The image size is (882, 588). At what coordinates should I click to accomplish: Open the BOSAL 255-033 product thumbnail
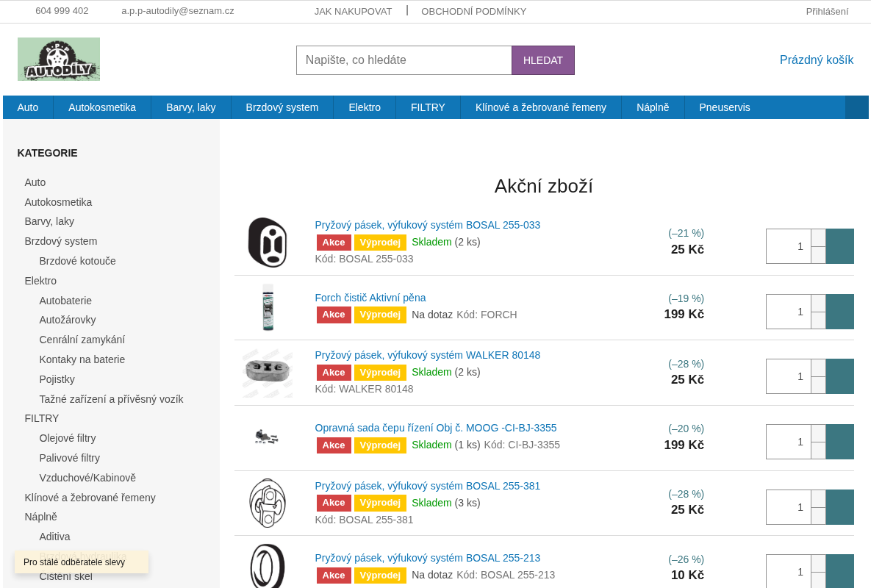coord(267,243)
